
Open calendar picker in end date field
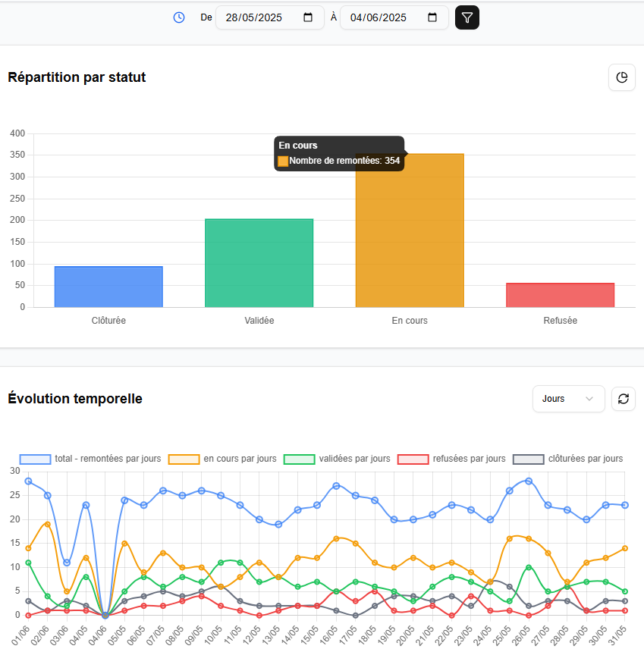tap(432, 17)
